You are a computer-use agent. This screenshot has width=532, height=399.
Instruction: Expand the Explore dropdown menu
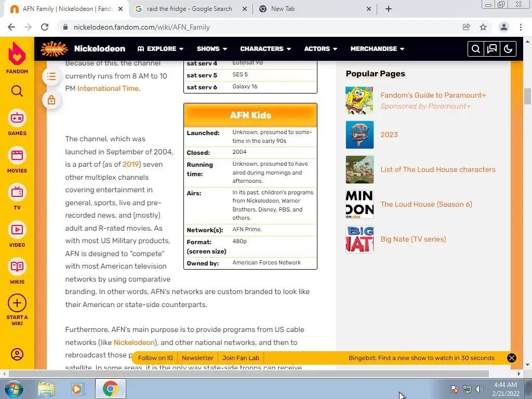pyautogui.click(x=161, y=49)
